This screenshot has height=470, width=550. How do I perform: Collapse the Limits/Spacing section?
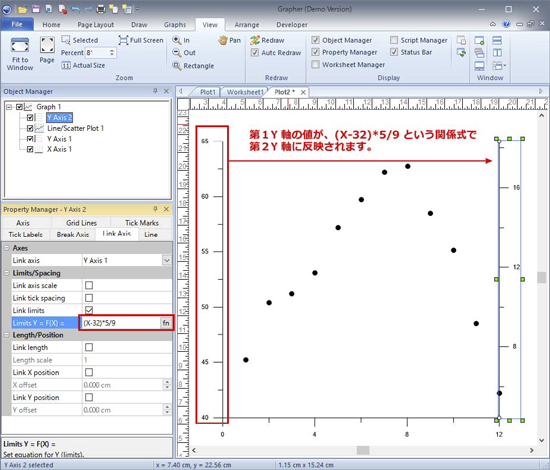(x=6, y=273)
